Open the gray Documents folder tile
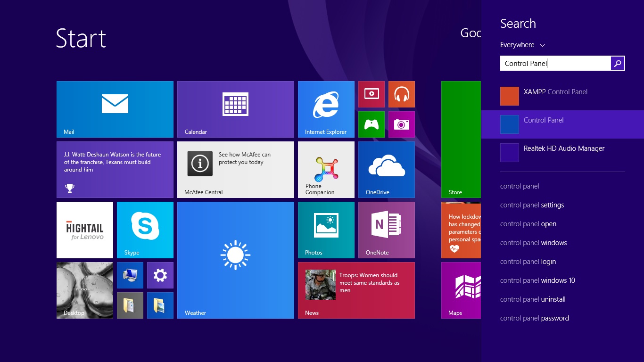The image size is (644, 362). click(x=130, y=305)
